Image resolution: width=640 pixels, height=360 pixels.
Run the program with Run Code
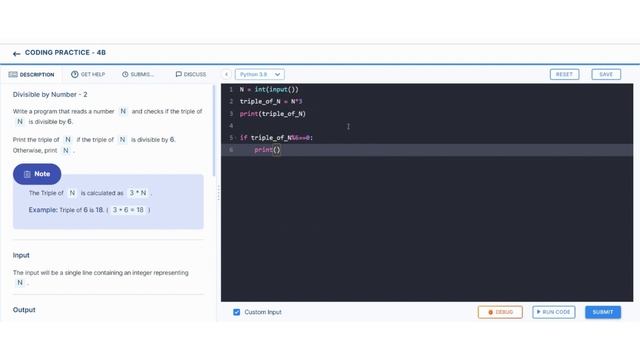tap(554, 312)
